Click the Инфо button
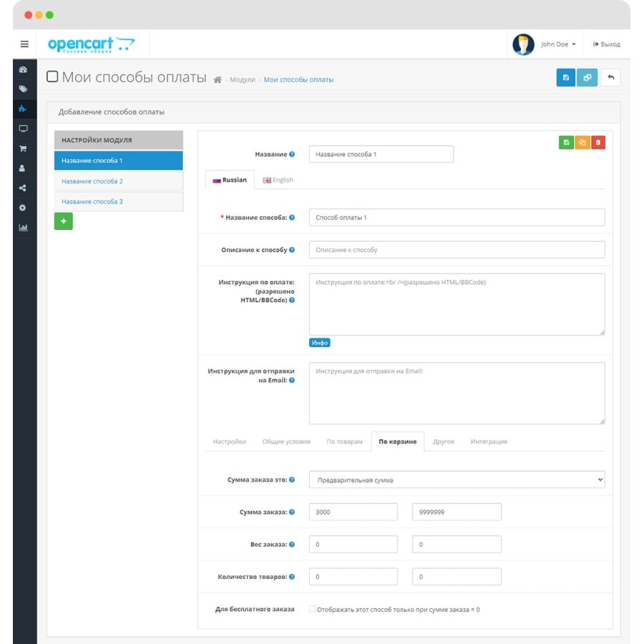Screen dimensions: 644x644 [320, 343]
